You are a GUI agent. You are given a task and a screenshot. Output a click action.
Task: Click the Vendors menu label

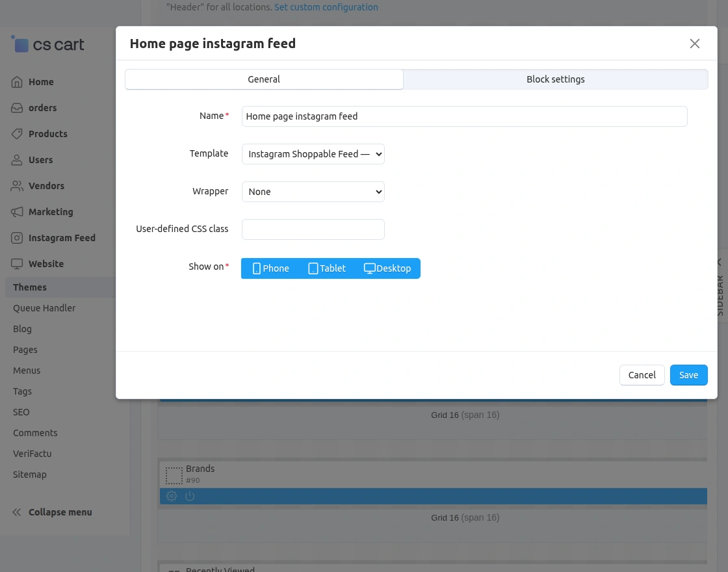coord(46,186)
